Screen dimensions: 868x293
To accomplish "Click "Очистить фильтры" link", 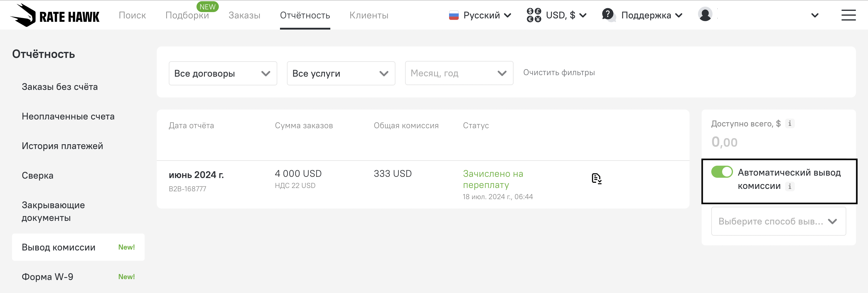I will point(559,72).
